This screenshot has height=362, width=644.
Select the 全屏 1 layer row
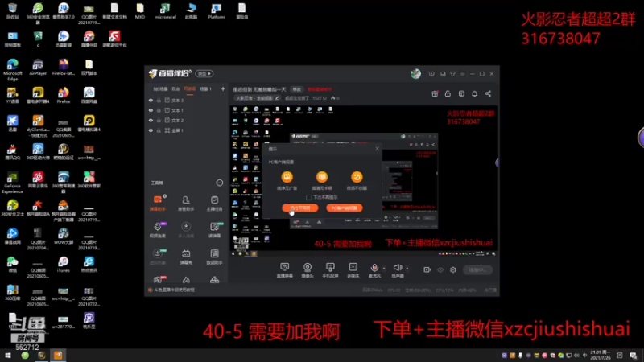click(x=186, y=130)
